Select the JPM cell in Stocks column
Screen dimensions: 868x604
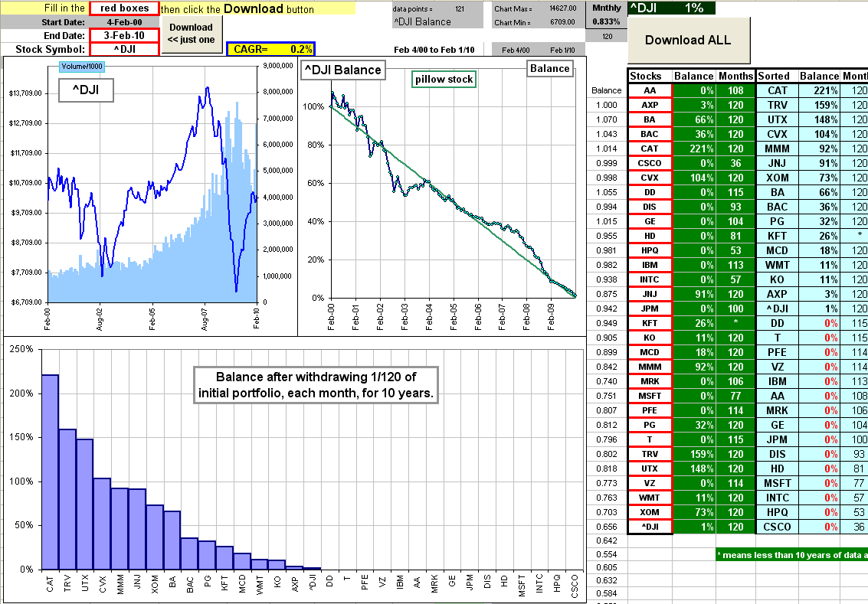(x=650, y=309)
